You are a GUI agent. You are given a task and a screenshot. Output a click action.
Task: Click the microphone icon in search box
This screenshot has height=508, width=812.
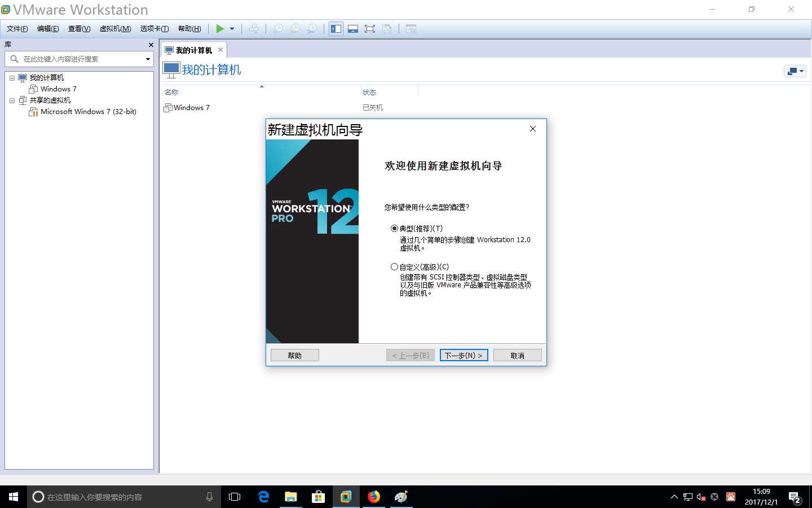209,497
